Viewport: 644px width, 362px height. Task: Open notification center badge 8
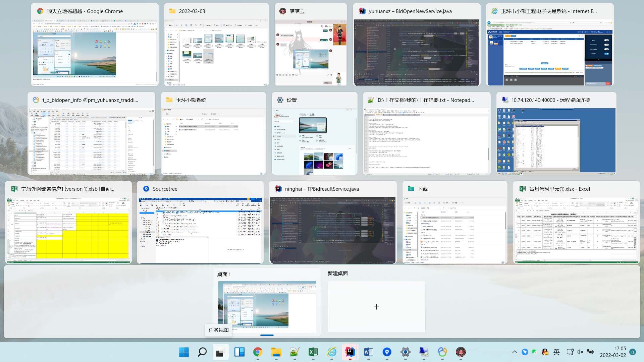[x=633, y=352]
